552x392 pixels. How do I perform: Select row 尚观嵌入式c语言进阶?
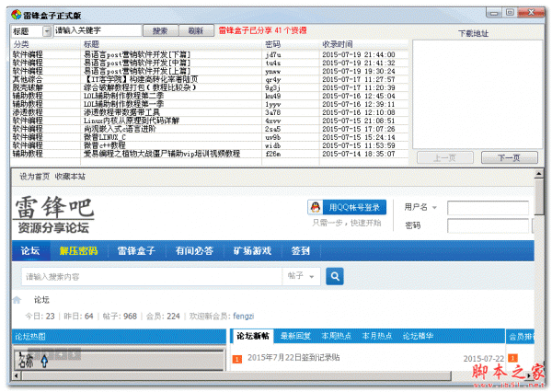click(x=210, y=129)
